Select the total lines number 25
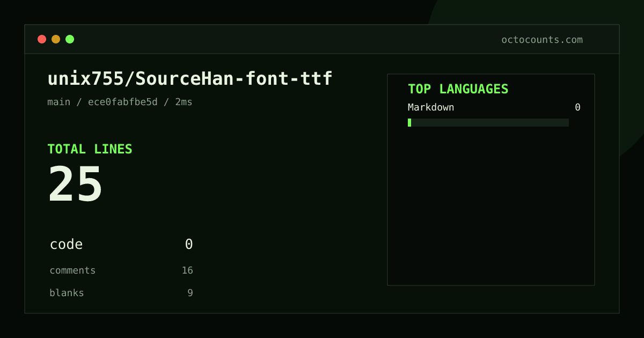Image resolution: width=644 pixels, height=338 pixels. point(75,184)
